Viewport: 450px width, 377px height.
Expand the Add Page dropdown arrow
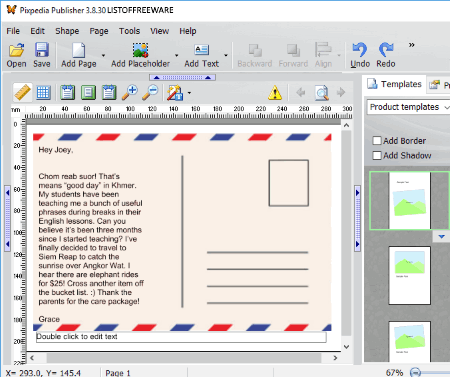[x=103, y=55]
